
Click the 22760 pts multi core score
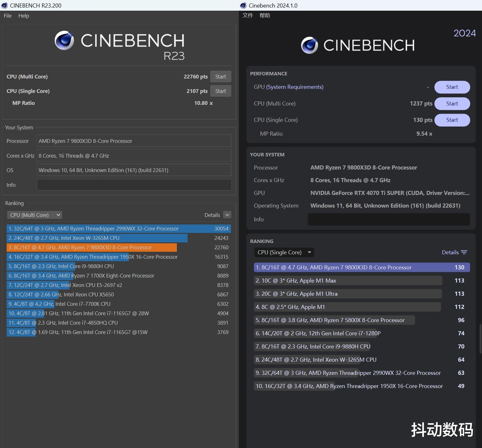(x=195, y=77)
